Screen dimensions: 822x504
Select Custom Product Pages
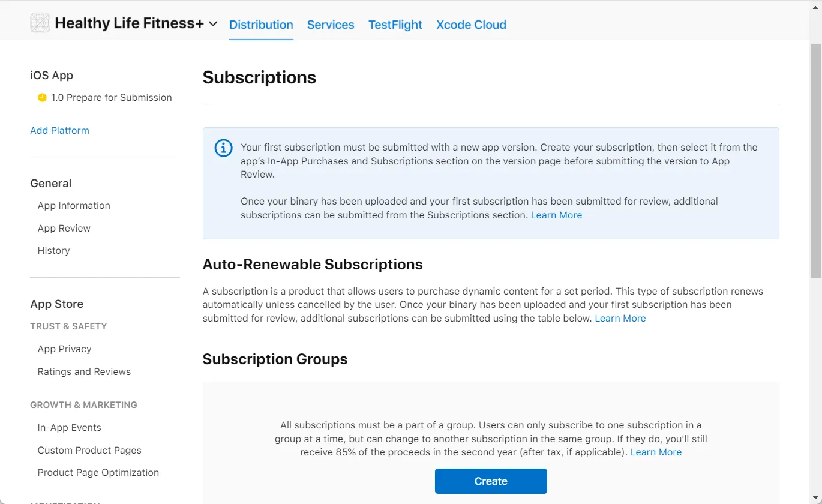[x=89, y=450]
